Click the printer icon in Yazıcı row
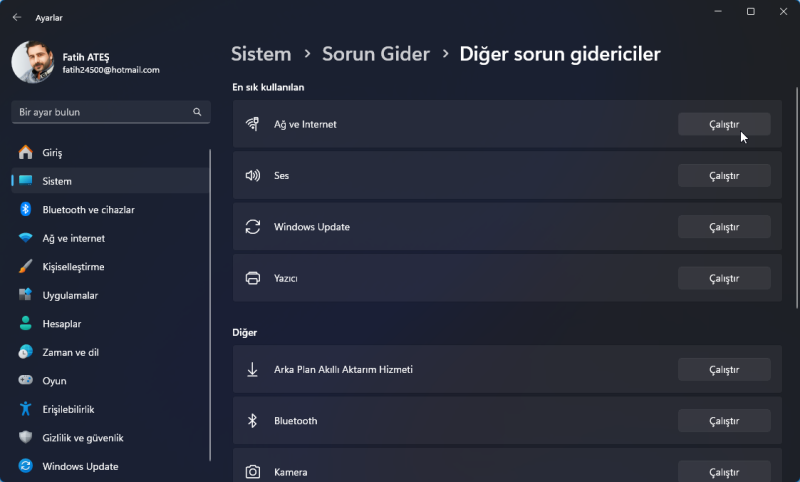 pos(253,278)
